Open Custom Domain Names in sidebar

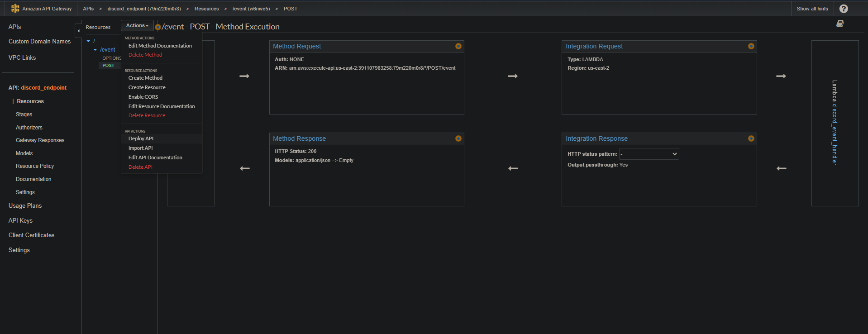(x=39, y=41)
